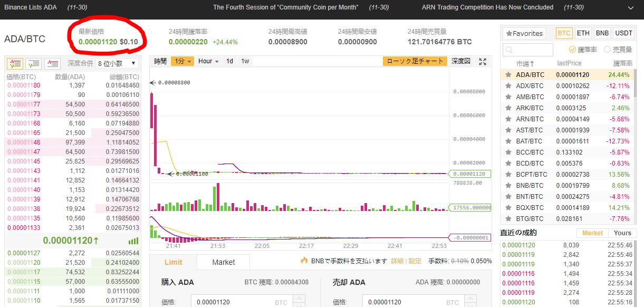Pick buy order price 0.00001115
The image size is (644, 307).
pos(23,282)
